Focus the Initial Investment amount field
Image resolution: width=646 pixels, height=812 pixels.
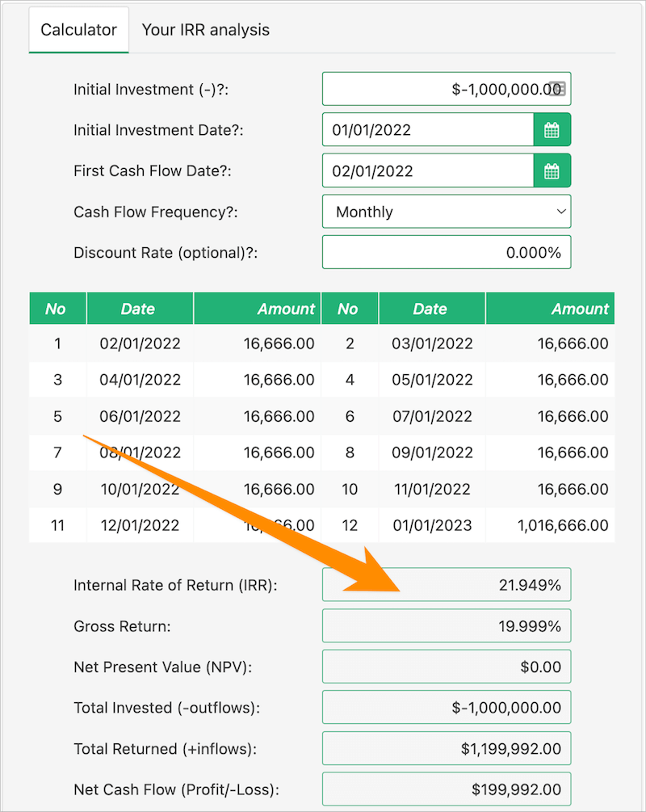(447, 89)
